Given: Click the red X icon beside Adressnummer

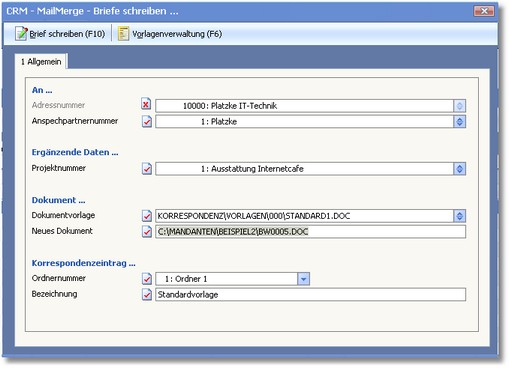Looking at the screenshot, I should pos(146,105).
